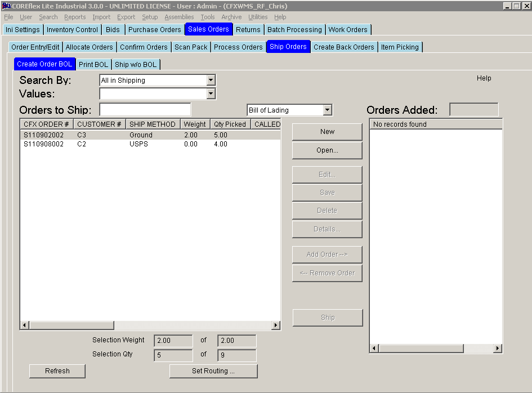
Task: Open the Search menu
Action: point(48,17)
